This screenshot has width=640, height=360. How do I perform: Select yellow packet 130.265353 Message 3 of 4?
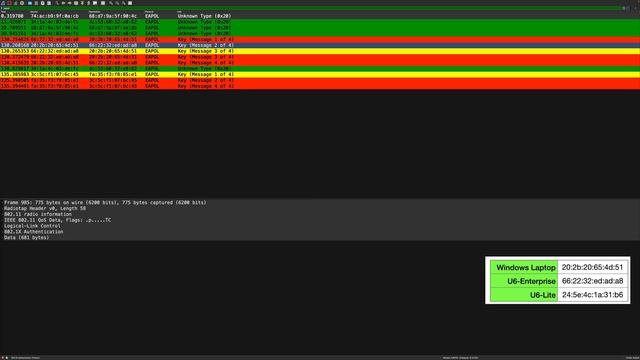coord(320,51)
